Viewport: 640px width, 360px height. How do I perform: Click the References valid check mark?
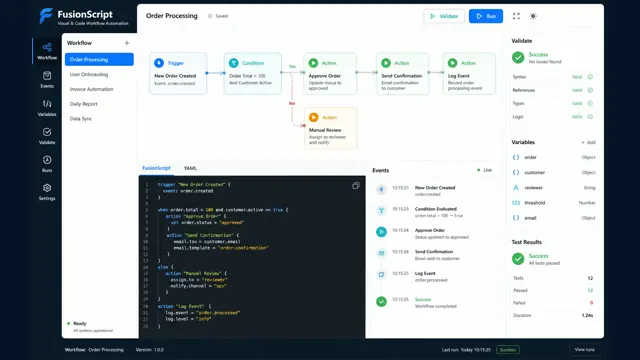click(x=590, y=90)
